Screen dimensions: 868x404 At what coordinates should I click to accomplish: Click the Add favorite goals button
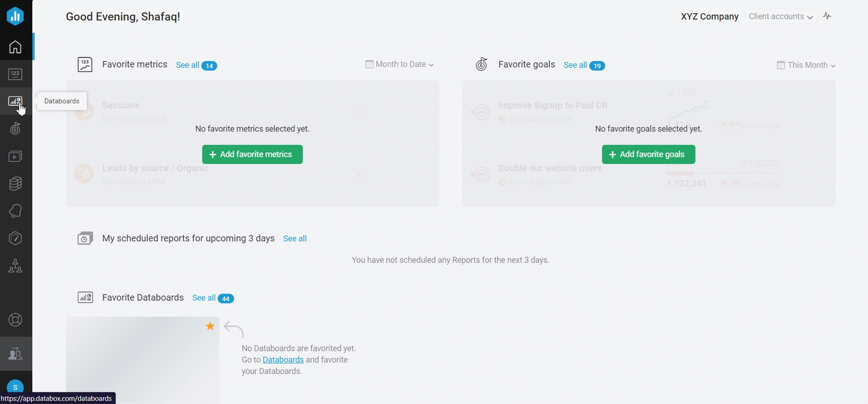648,154
